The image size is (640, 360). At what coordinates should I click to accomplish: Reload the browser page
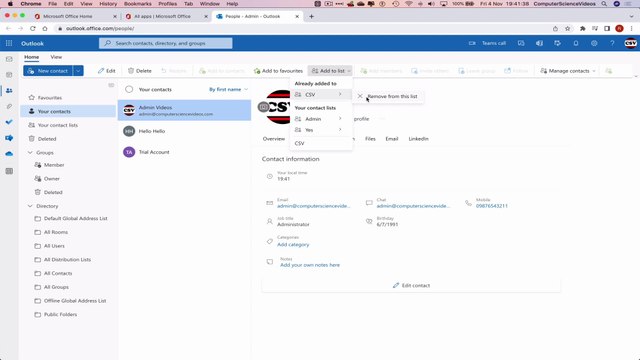click(33, 29)
